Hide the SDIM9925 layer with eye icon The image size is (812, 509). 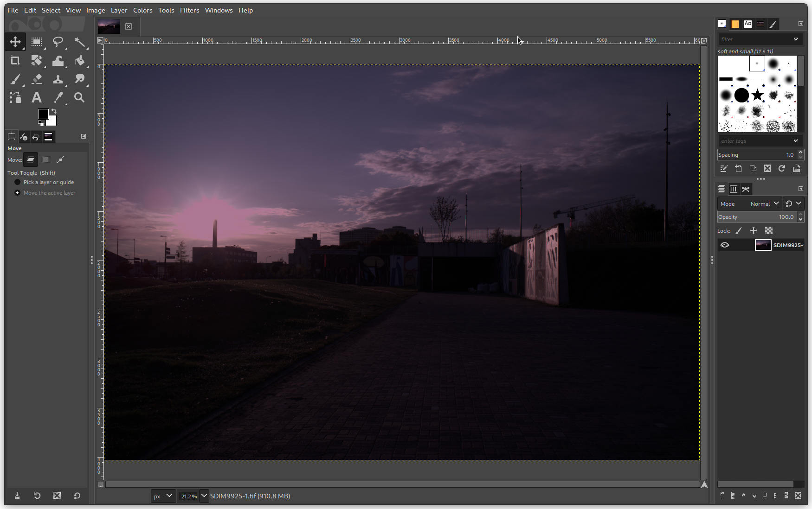tap(725, 245)
